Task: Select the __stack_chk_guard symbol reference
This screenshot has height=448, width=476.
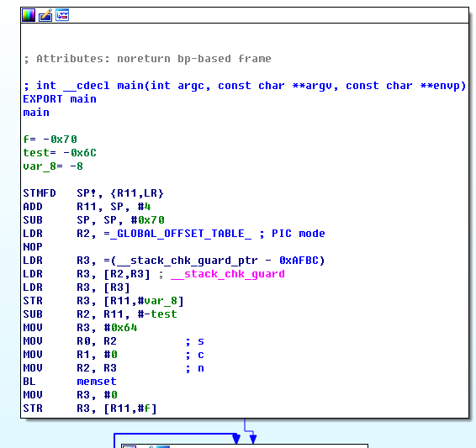Action: (x=228, y=274)
